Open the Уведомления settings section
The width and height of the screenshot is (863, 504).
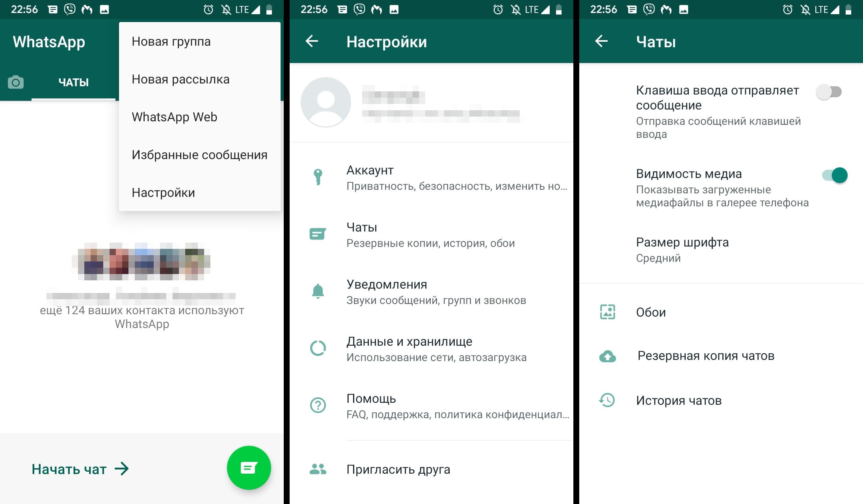(x=431, y=291)
